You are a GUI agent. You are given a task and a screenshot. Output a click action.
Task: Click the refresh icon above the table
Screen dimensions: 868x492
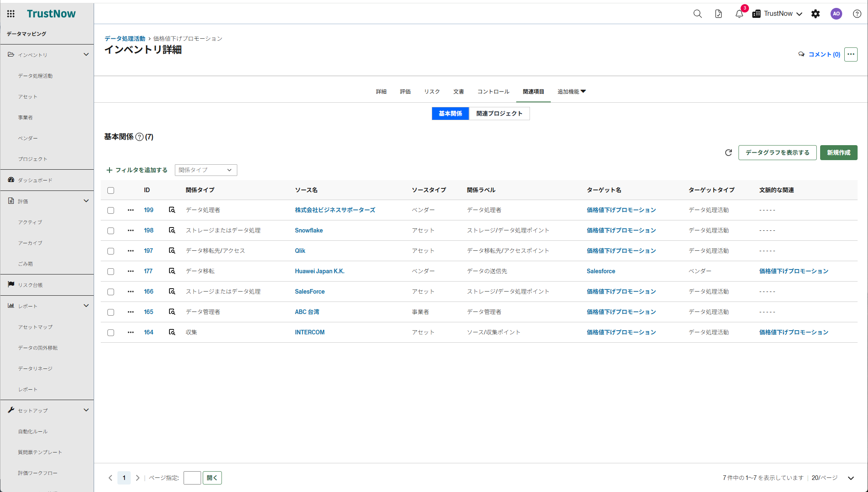729,153
